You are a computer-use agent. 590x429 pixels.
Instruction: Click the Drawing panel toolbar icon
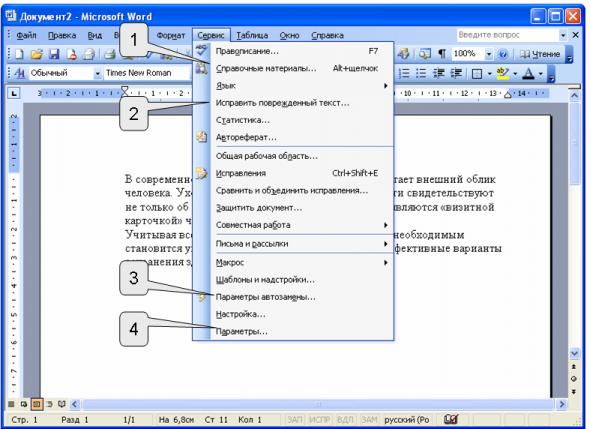[x=404, y=54]
